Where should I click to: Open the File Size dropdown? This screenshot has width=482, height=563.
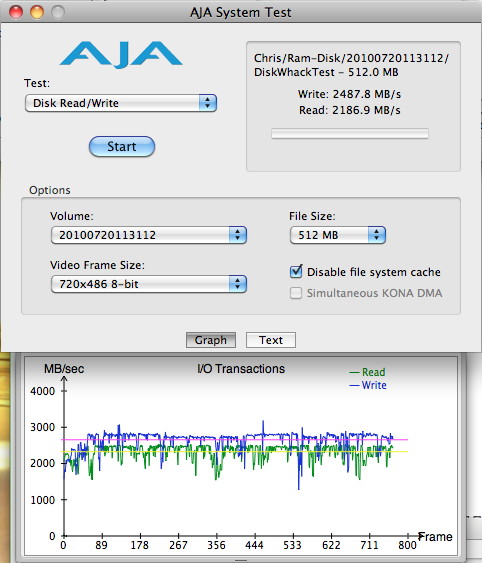pos(338,235)
